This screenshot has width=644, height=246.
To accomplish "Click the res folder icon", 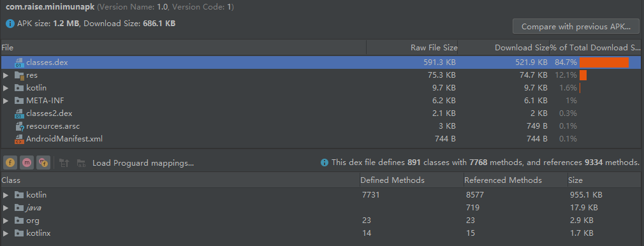I will click(19, 76).
